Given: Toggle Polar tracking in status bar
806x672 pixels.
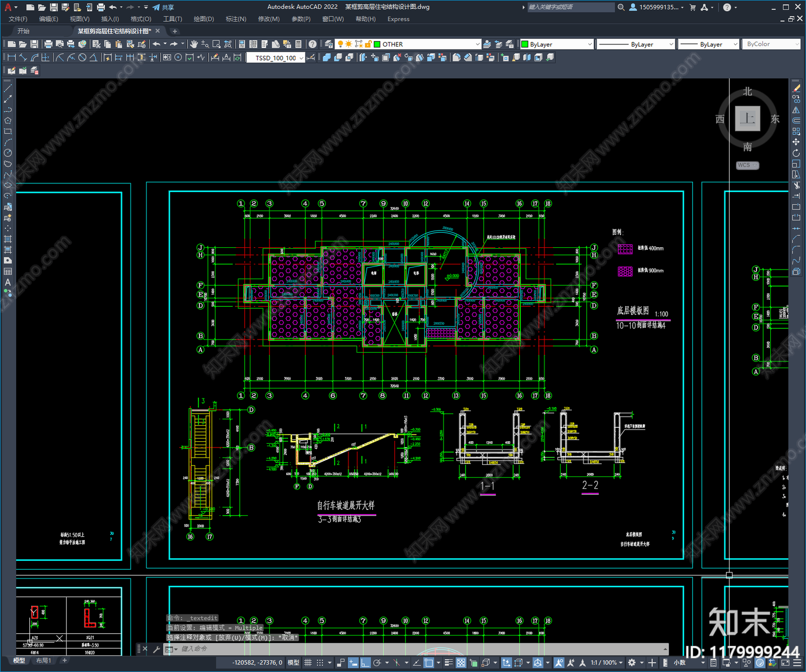Looking at the screenshot, I should pyautogui.click(x=377, y=662).
